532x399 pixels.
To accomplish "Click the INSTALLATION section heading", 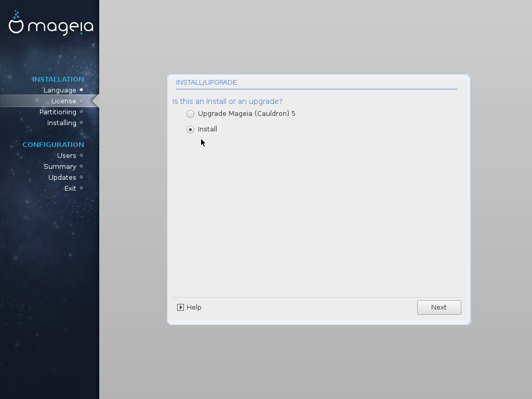I will pos(58,79).
